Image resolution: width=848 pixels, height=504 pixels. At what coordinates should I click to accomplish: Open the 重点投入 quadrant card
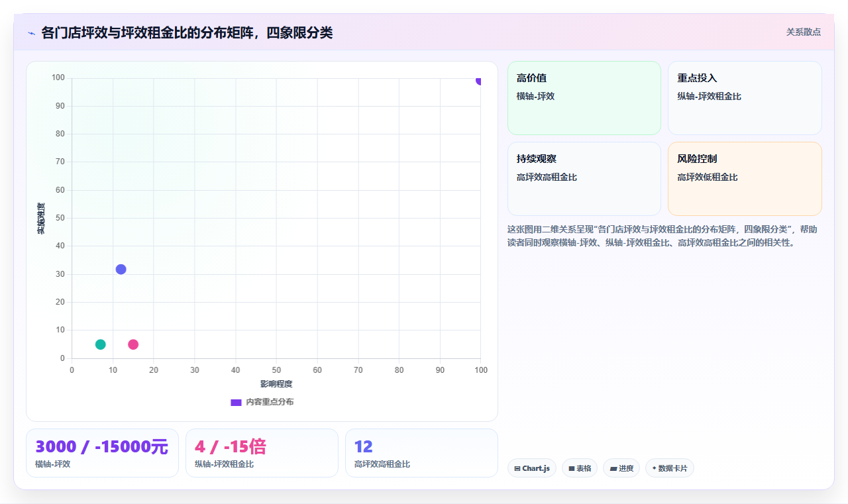pyautogui.click(x=745, y=98)
